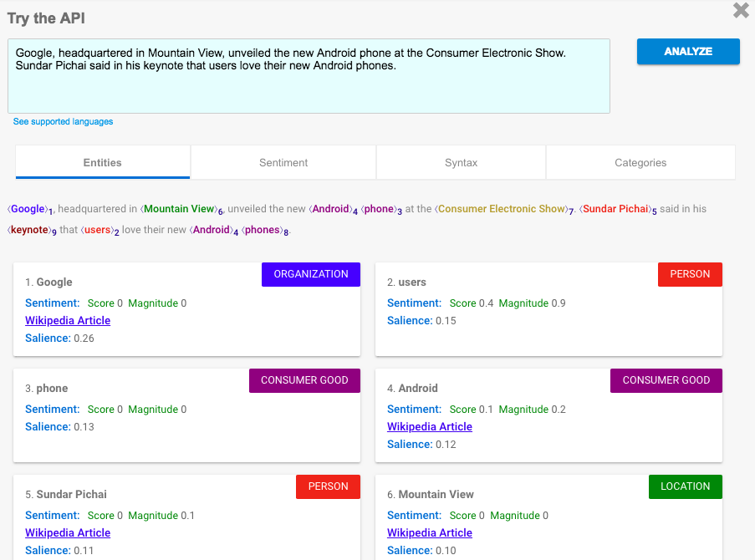Close the Try the API dialog
Image resolution: width=755 pixels, height=560 pixels.
(x=741, y=10)
